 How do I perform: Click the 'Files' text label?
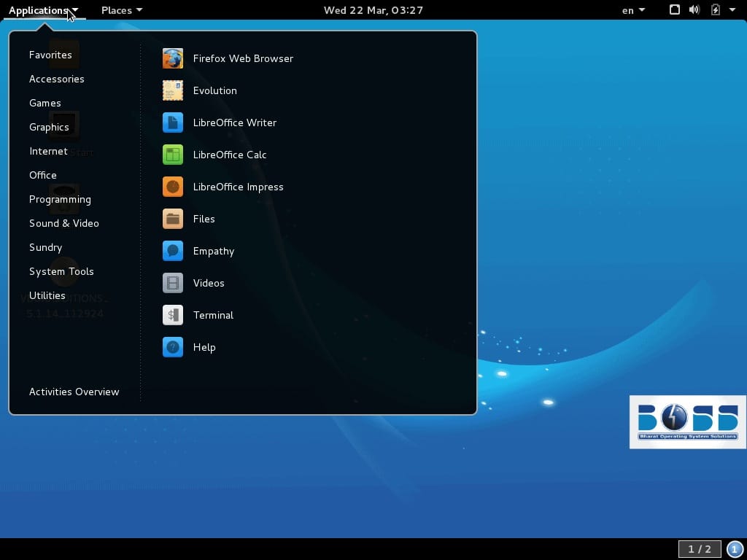pyautogui.click(x=204, y=219)
